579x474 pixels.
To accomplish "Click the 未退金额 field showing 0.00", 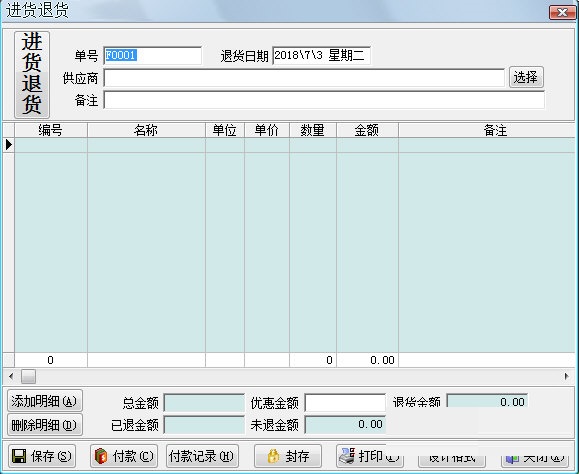I will 345,425.
